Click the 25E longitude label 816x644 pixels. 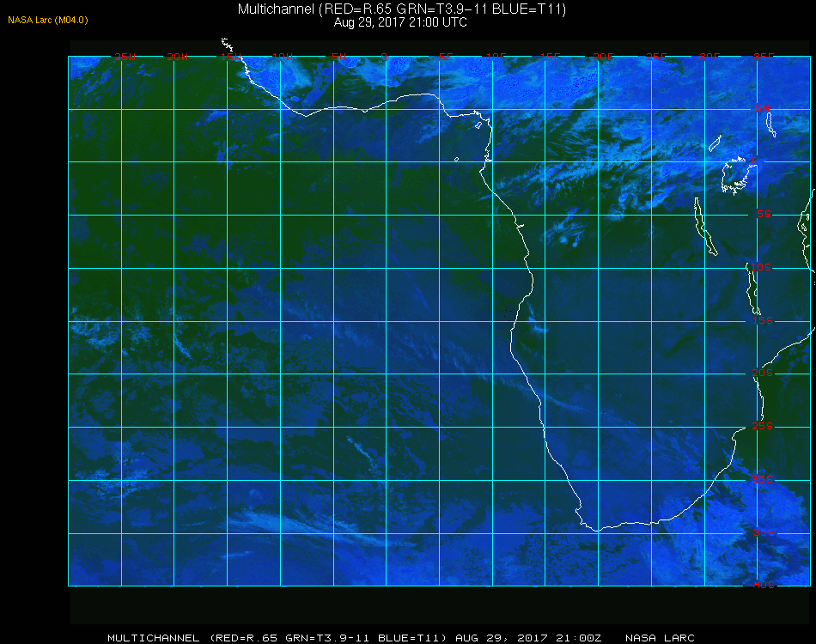(656, 57)
